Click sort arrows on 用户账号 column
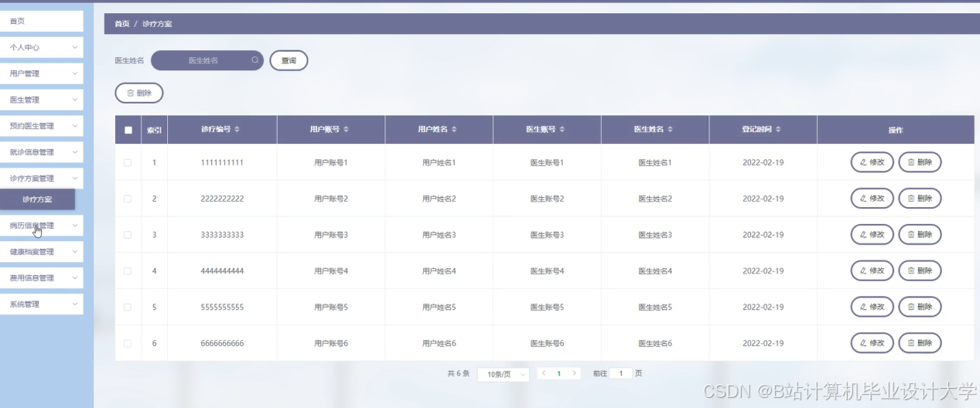Image resolution: width=980 pixels, height=408 pixels. click(346, 130)
